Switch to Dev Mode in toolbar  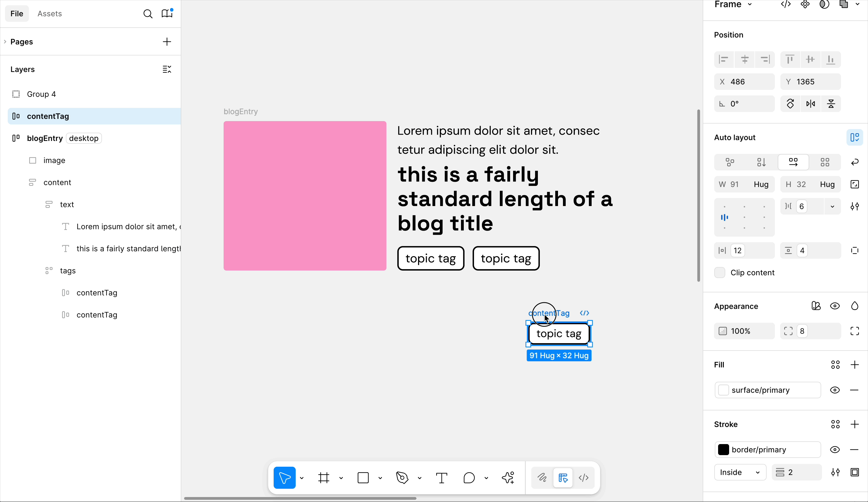click(584, 478)
